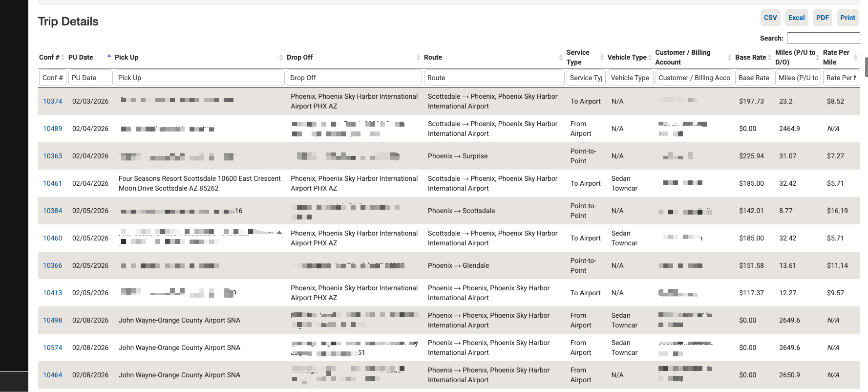Viewport: 868px width, 392px height.
Task: Toggle sort on the Drop Off column icon
Action: click(x=418, y=58)
